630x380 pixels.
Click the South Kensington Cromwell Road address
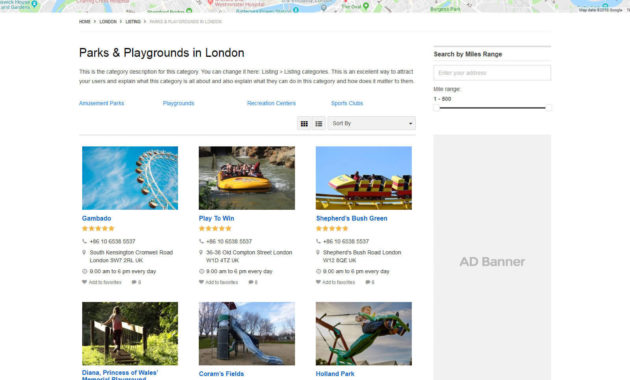click(131, 256)
